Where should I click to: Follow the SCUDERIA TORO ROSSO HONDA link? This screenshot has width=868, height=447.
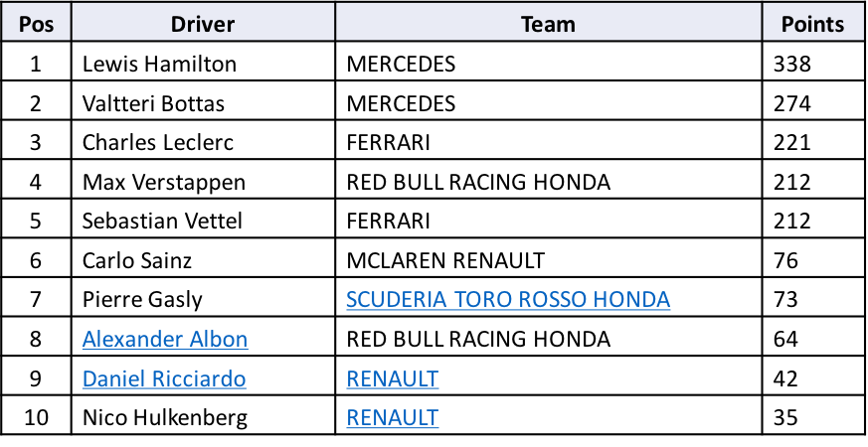[508, 299]
